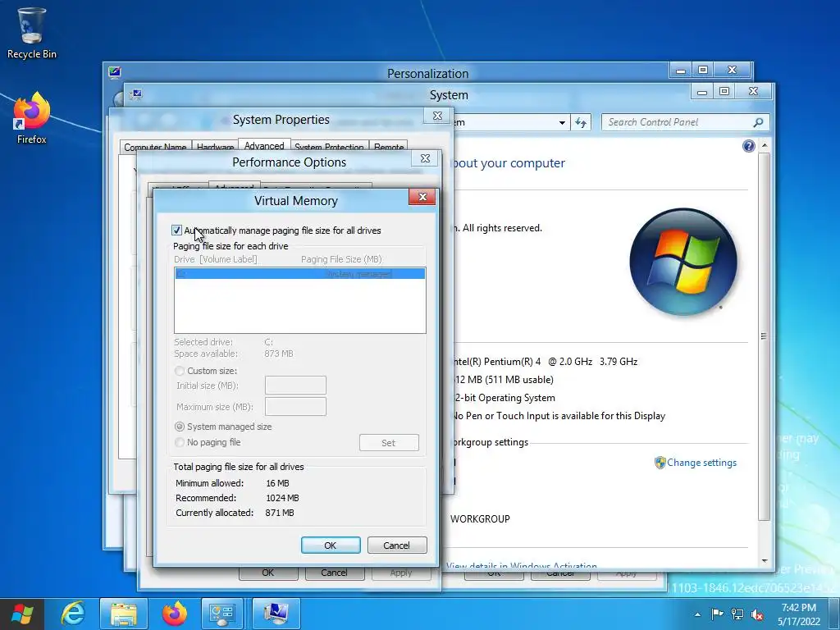Screen dimensions: 840x630
Task: Open the muted volume tray icon
Action: 757,614
